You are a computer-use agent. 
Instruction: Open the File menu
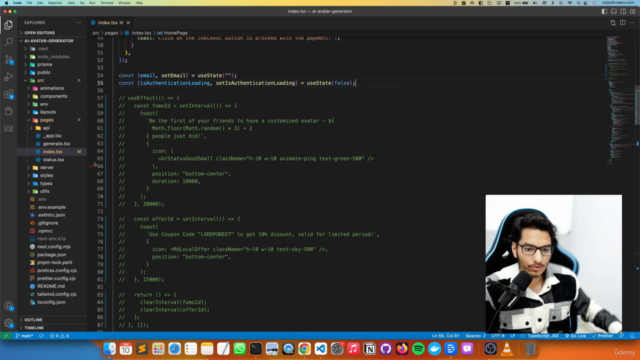pos(29,3)
